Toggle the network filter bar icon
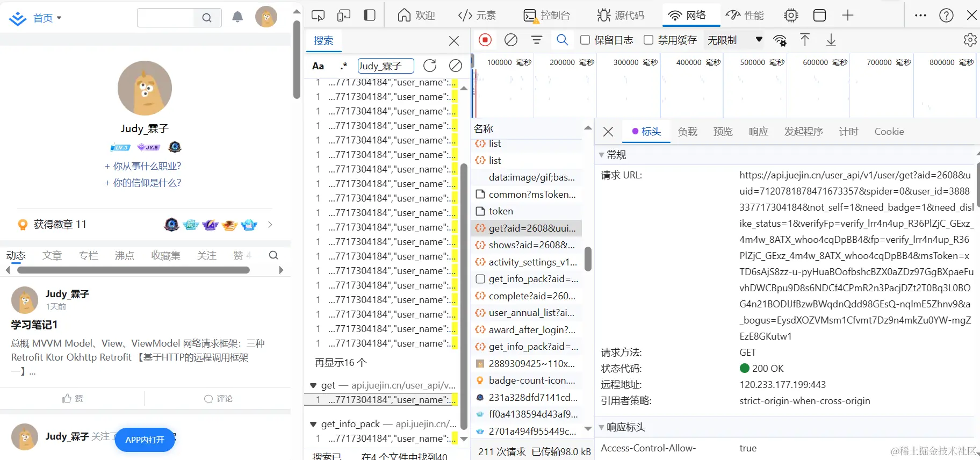Image resolution: width=980 pixels, height=460 pixels. tap(537, 40)
